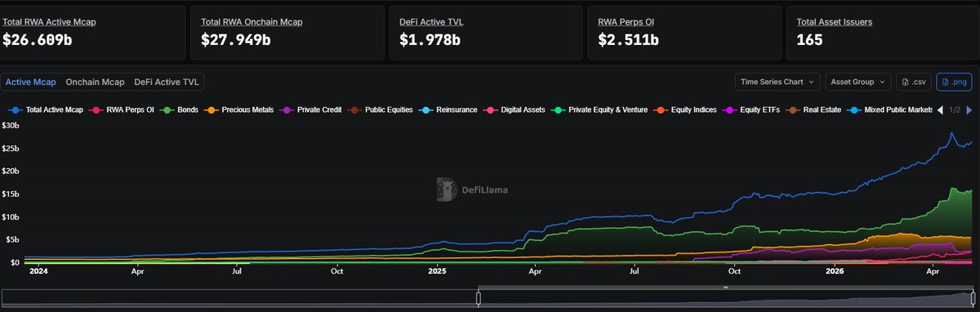Toggle Equity Indices legend series
The height and width of the screenshot is (312, 980).
tap(684, 109)
